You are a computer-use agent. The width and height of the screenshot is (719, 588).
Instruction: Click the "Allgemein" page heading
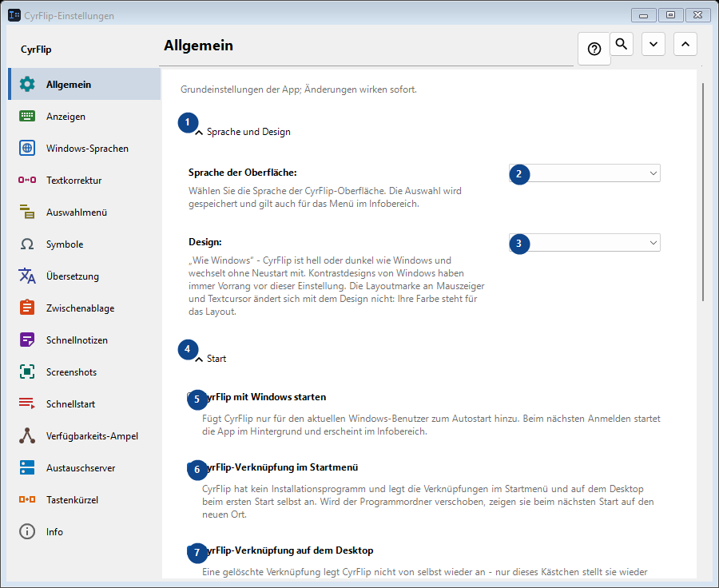pyautogui.click(x=199, y=46)
